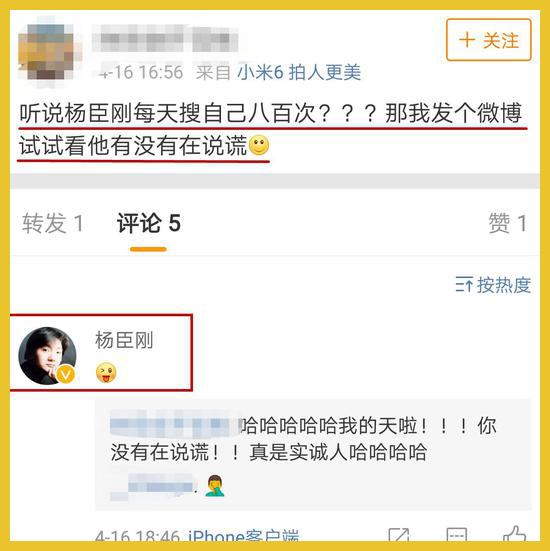
Task: Like the comment with the thumbs-up icon
Action: click(515, 534)
